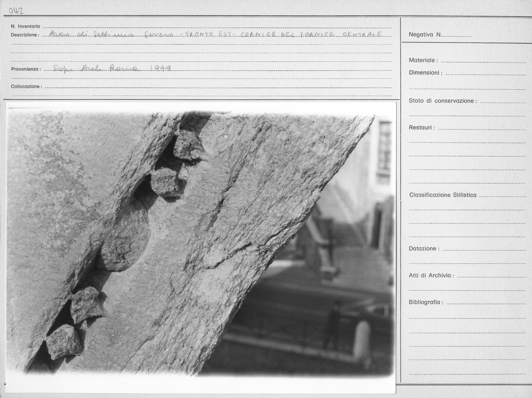Select the "Datazione :" label
532x398 pixels.
(x=424, y=249)
